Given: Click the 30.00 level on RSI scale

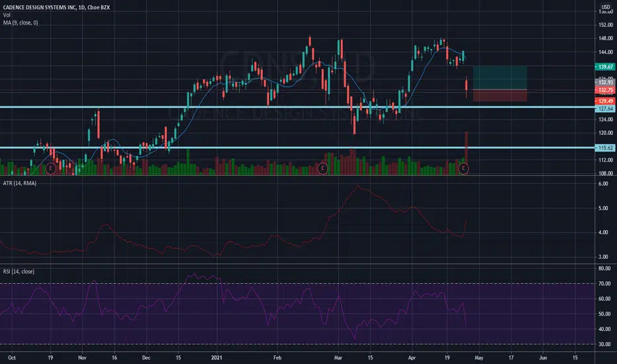Looking at the screenshot, I should (x=605, y=344).
